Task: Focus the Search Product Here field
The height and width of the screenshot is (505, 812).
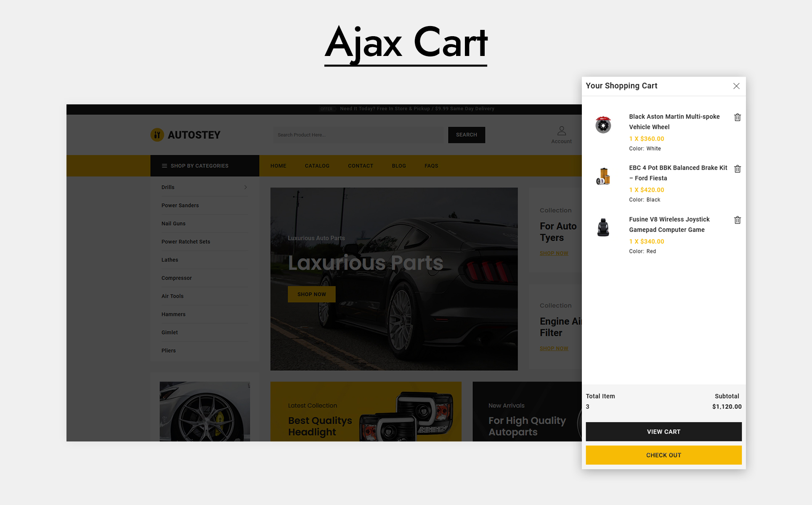Action: [358, 135]
